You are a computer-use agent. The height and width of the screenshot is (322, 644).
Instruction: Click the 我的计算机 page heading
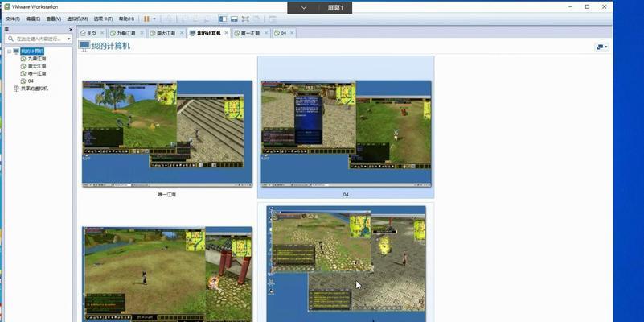coord(110,46)
